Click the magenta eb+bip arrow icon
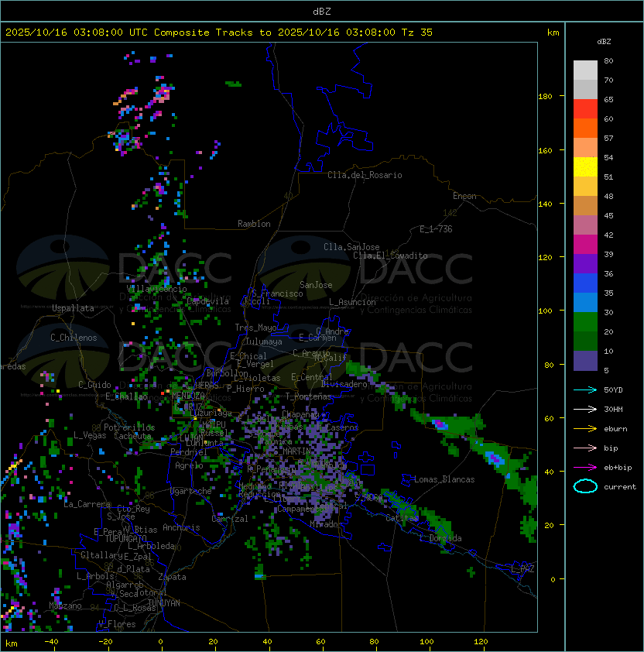Viewport: 644px width, 652px height. (585, 468)
